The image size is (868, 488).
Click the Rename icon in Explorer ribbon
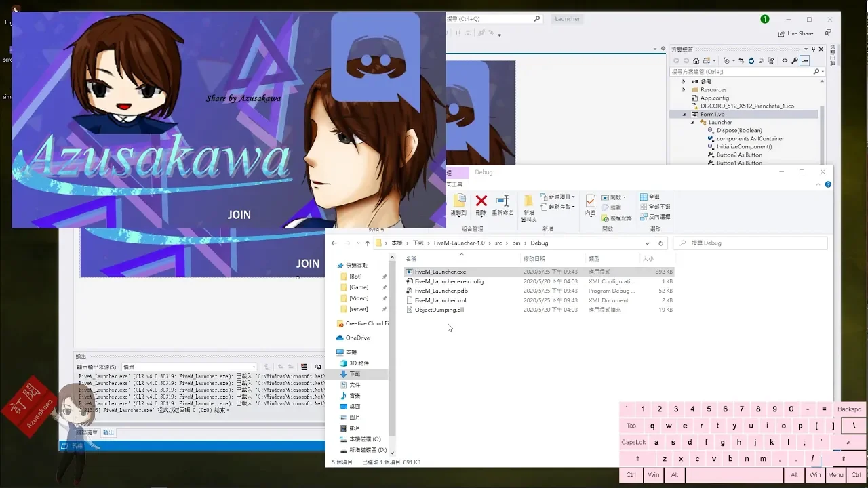pyautogui.click(x=502, y=201)
